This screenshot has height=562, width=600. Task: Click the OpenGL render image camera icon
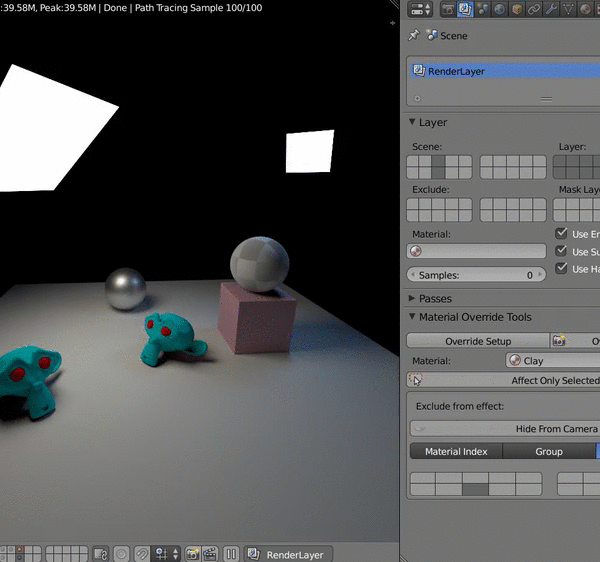point(193,554)
